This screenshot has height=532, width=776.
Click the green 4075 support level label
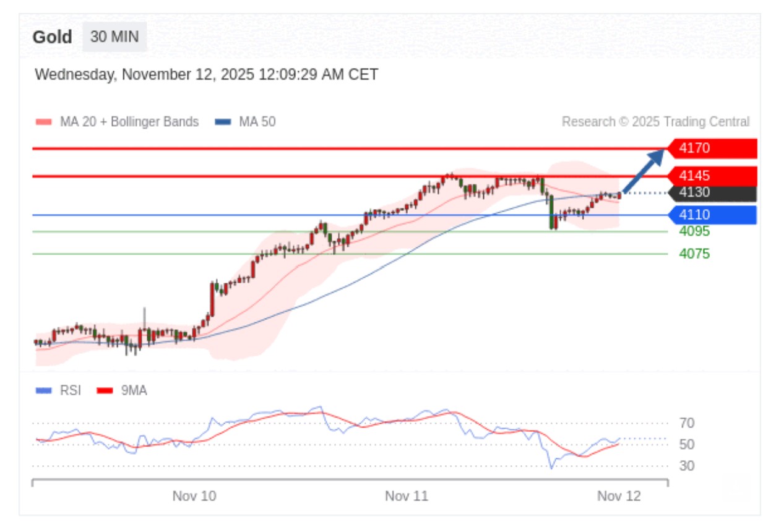pos(694,254)
